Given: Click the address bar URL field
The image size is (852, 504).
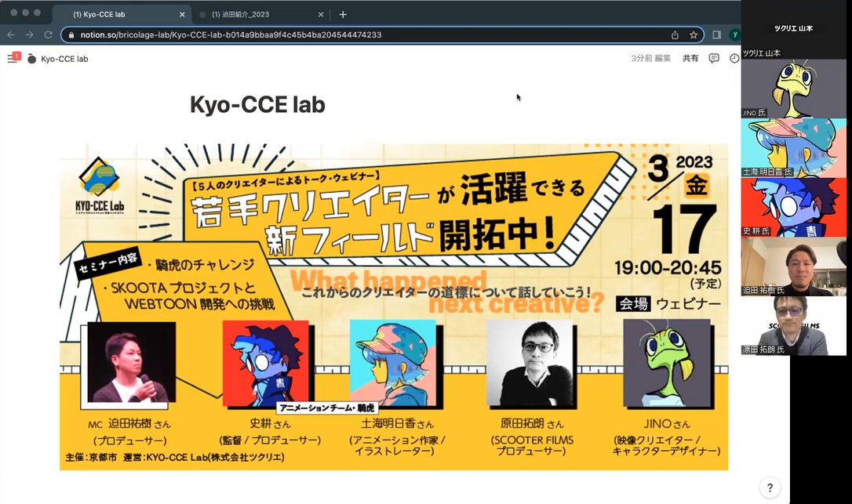Looking at the screenshot, I should (353, 35).
